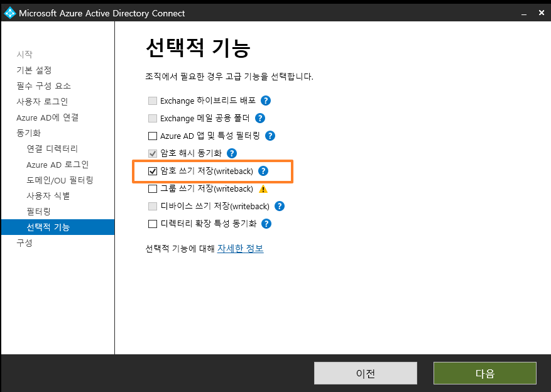Click the 선택적 기능 page heading
The width and height of the screenshot is (551, 392).
tap(198, 48)
